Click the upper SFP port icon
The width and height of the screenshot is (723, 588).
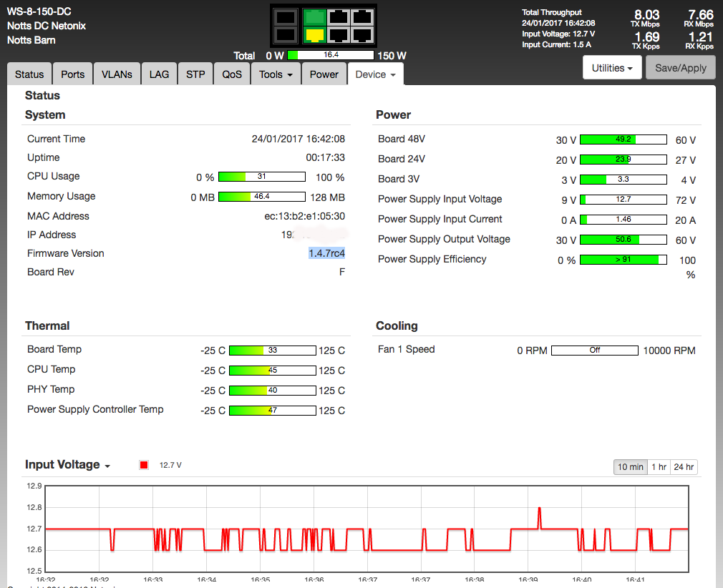(x=286, y=18)
